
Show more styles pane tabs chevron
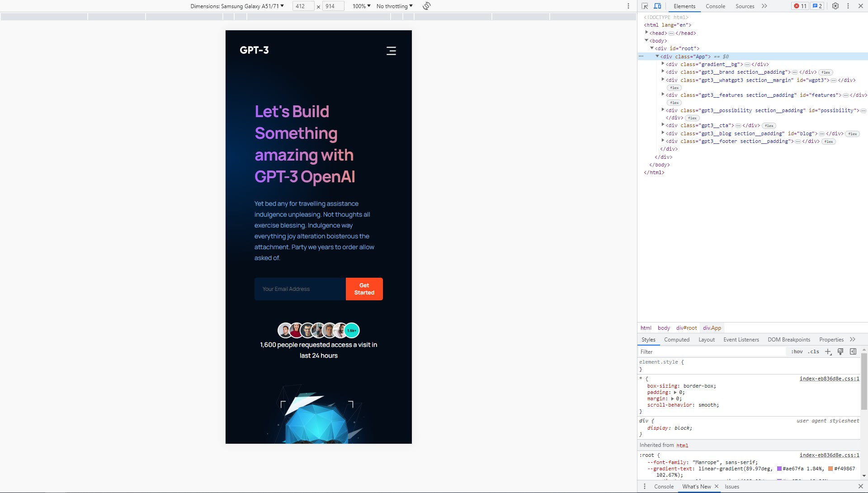click(x=853, y=339)
